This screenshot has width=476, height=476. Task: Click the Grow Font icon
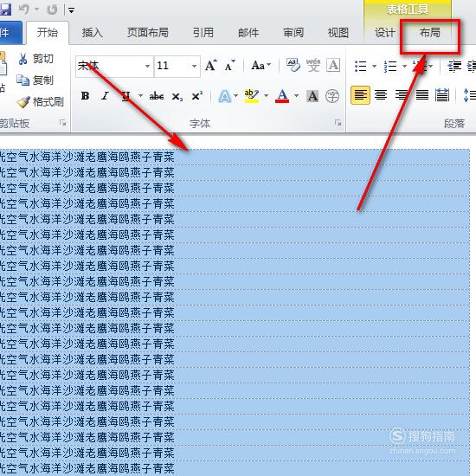pyautogui.click(x=210, y=65)
